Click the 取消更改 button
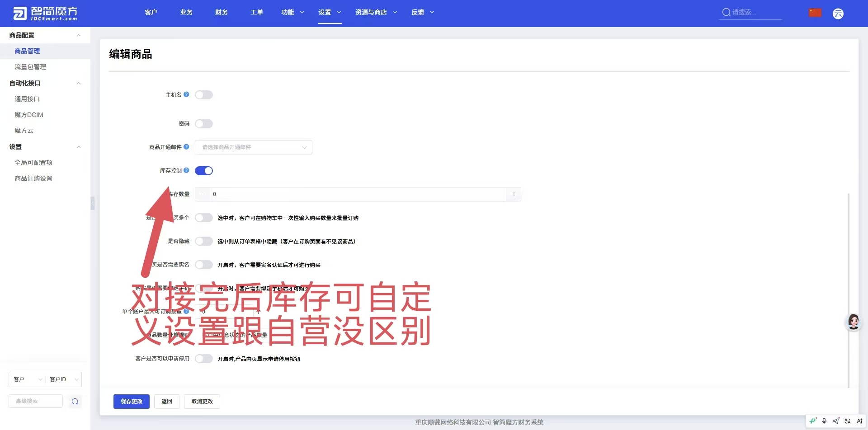The width and height of the screenshot is (868, 430). (x=202, y=402)
